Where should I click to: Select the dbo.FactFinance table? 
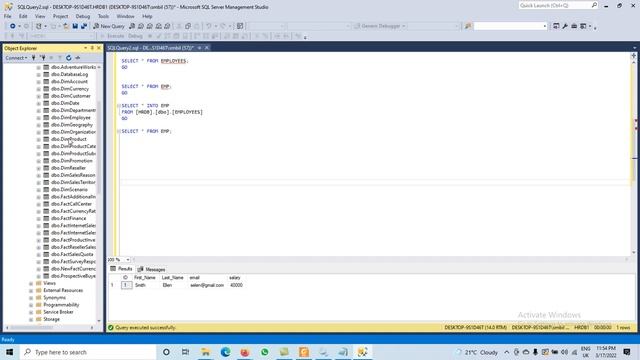click(x=68, y=218)
